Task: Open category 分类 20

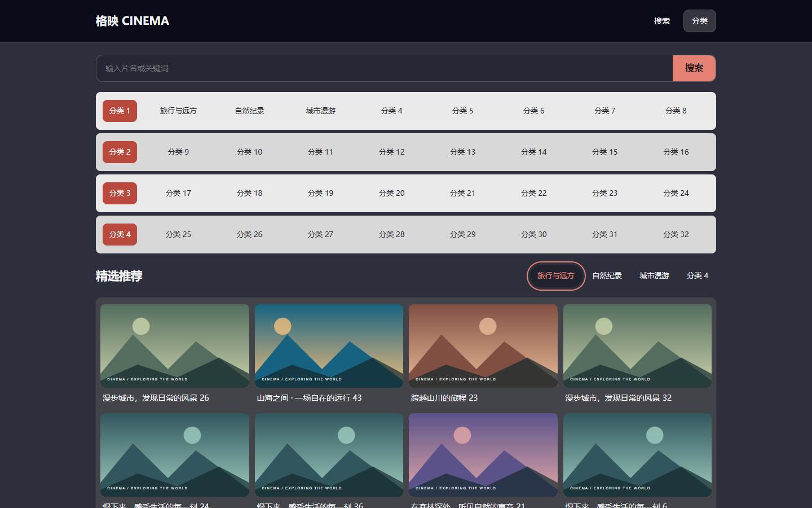Action: [392, 193]
